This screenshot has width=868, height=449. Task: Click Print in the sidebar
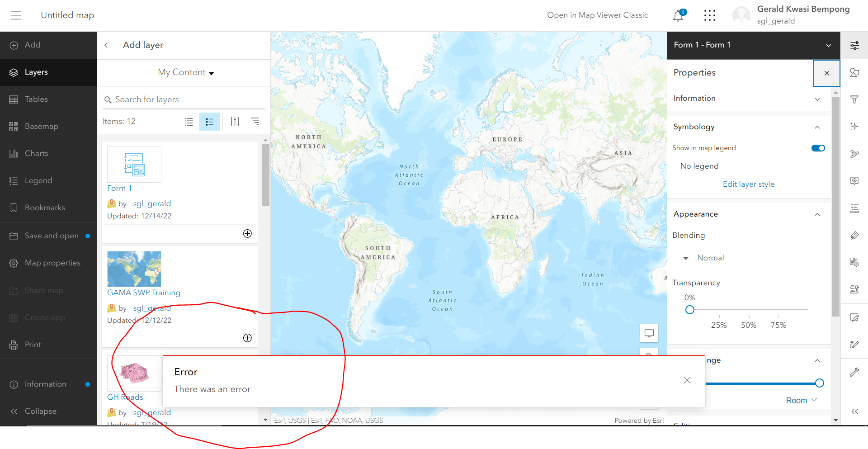coord(48,345)
